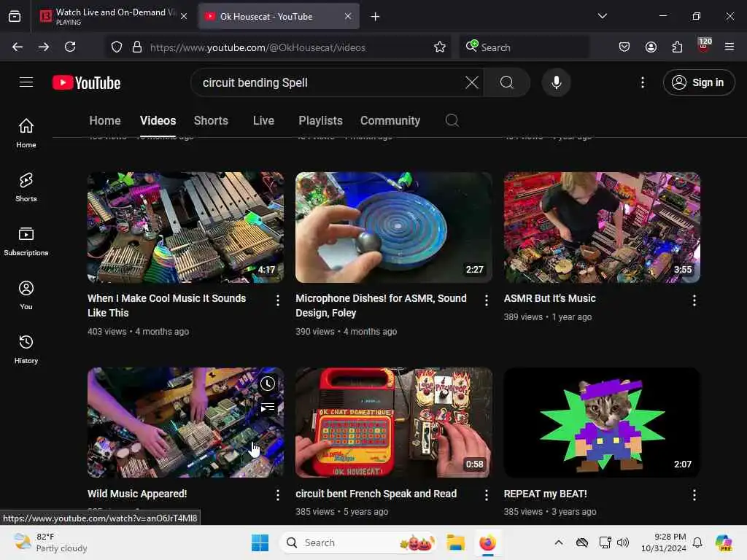The height and width of the screenshot is (560, 747).
Task: Open 'Wild Music Appeared!' title link
Action: [x=137, y=494]
